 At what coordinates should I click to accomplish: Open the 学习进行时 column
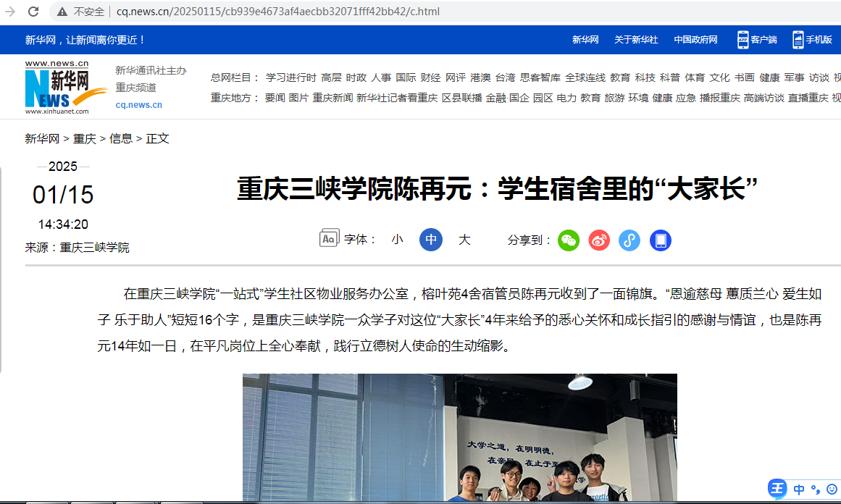pyautogui.click(x=290, y=77)
